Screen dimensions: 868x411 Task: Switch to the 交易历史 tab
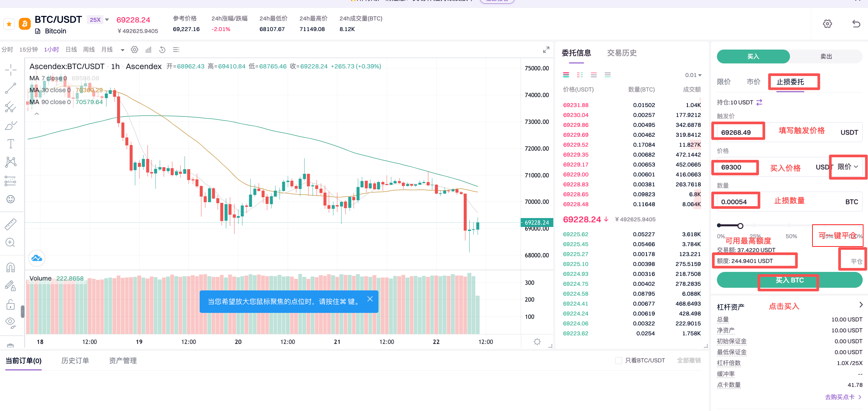[622, 53]
